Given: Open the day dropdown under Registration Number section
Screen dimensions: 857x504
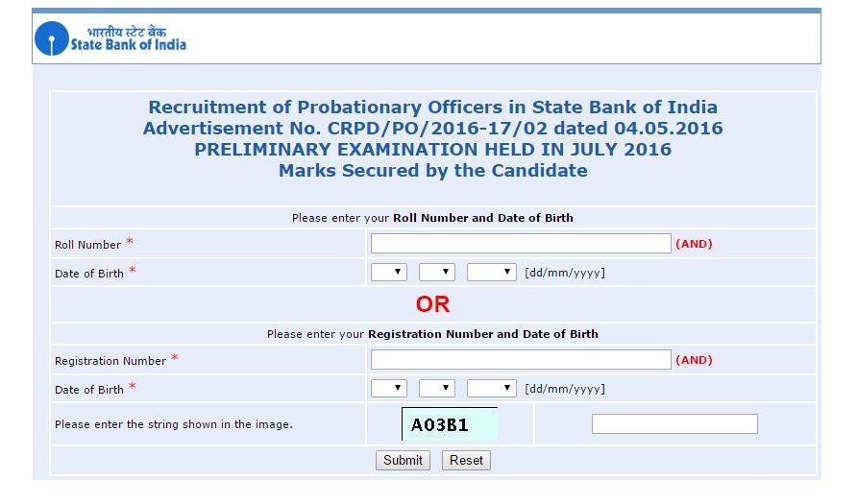Looking at the screenshot, I should [x=388, y=388].
